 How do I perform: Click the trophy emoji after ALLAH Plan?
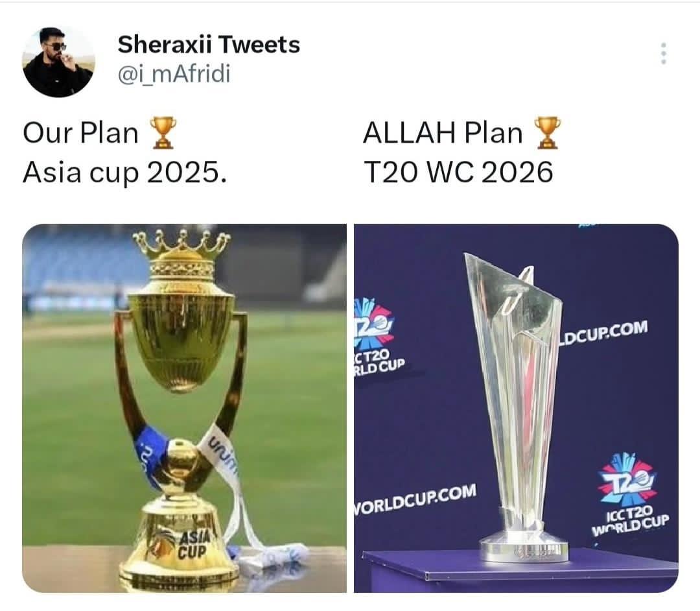point(547,132)
